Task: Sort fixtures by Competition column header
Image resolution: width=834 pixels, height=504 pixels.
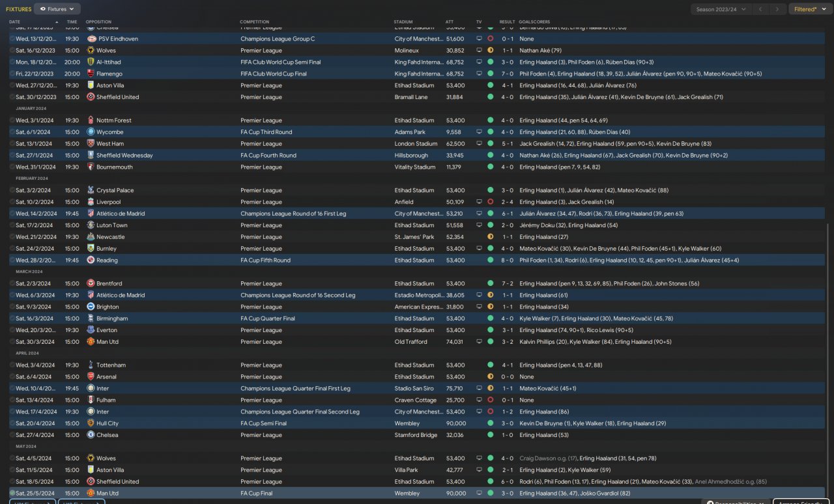Action: pyautogui.click(x=254, y=22)
